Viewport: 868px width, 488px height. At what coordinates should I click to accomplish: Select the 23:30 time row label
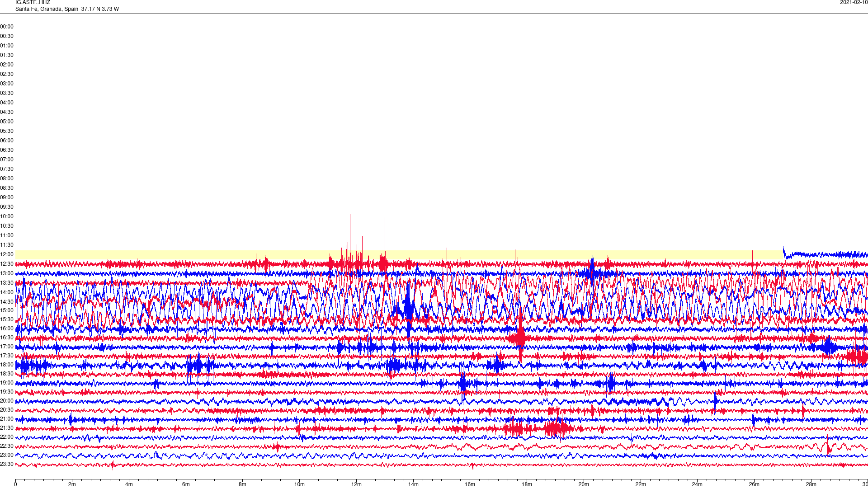7,464
